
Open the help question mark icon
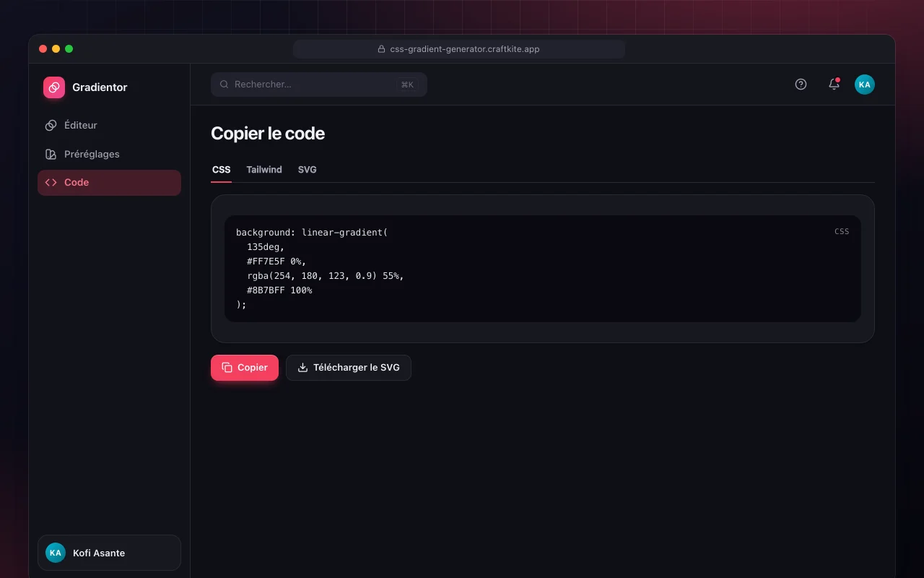coord(801,85)
